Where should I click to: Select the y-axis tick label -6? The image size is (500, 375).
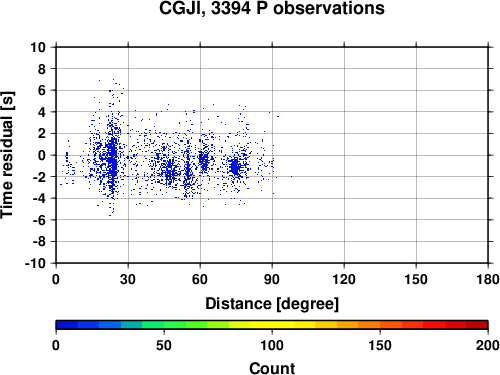click(39, 220)
